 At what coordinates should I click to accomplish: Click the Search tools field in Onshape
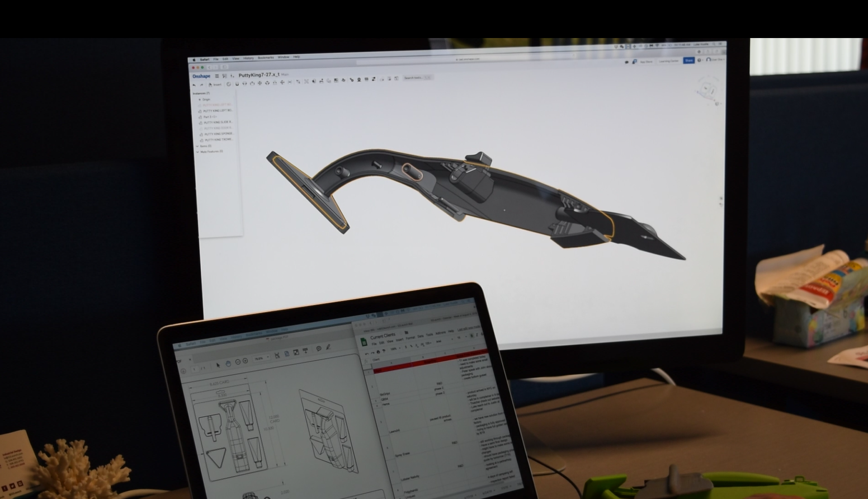(417, 78)
